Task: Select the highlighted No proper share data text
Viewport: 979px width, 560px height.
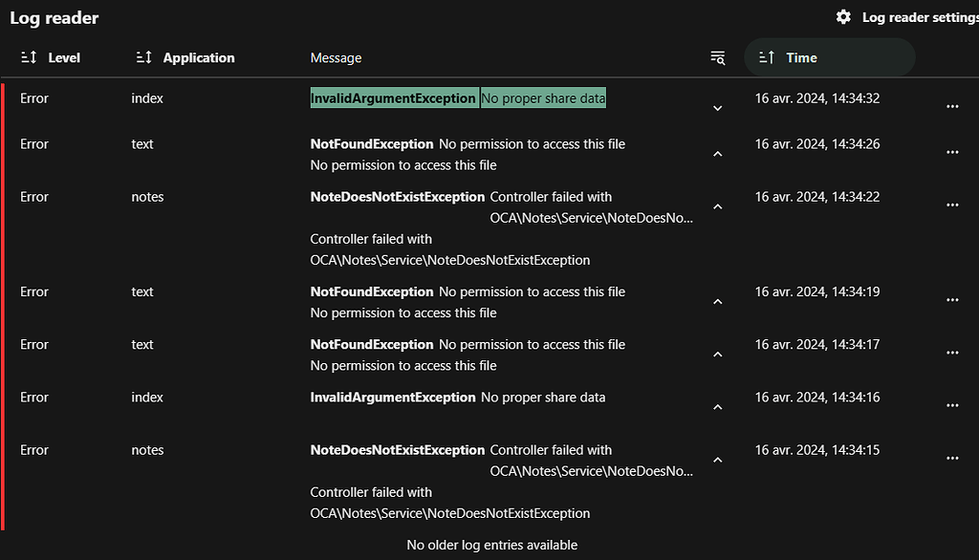Action: pos(543,97)
